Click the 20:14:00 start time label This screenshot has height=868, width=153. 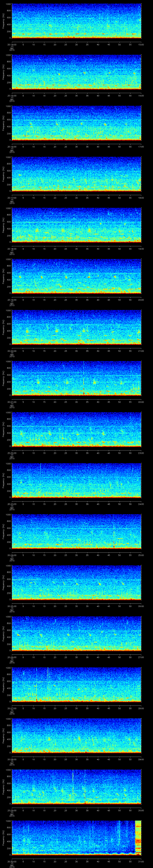[x=12, y=44]
